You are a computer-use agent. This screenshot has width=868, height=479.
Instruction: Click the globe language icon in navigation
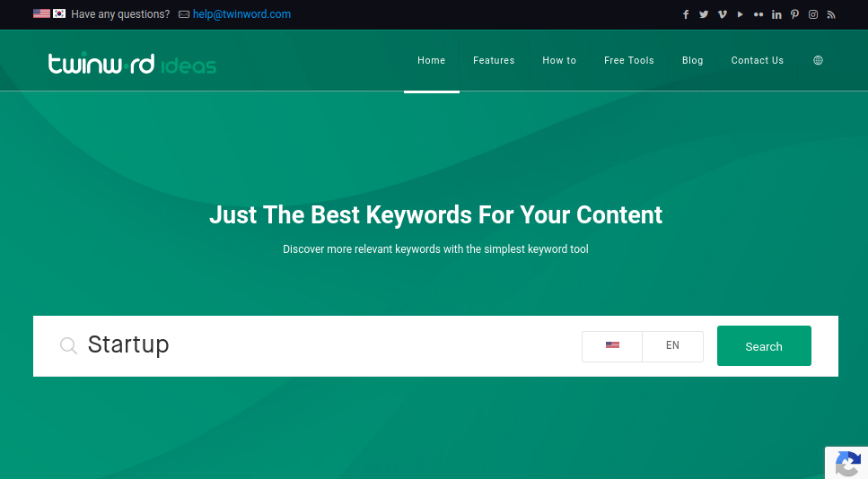[818, 60]
